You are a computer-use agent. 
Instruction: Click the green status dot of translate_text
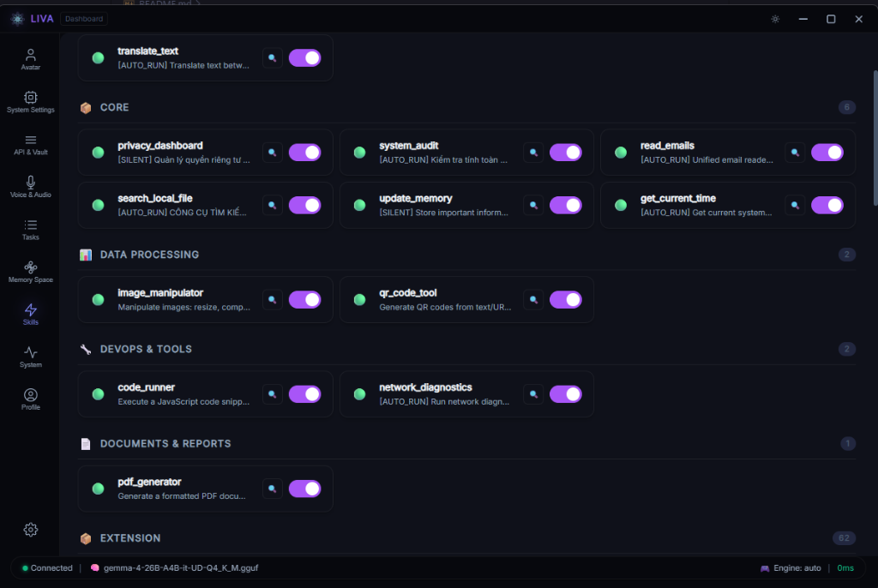coord(98,57)
